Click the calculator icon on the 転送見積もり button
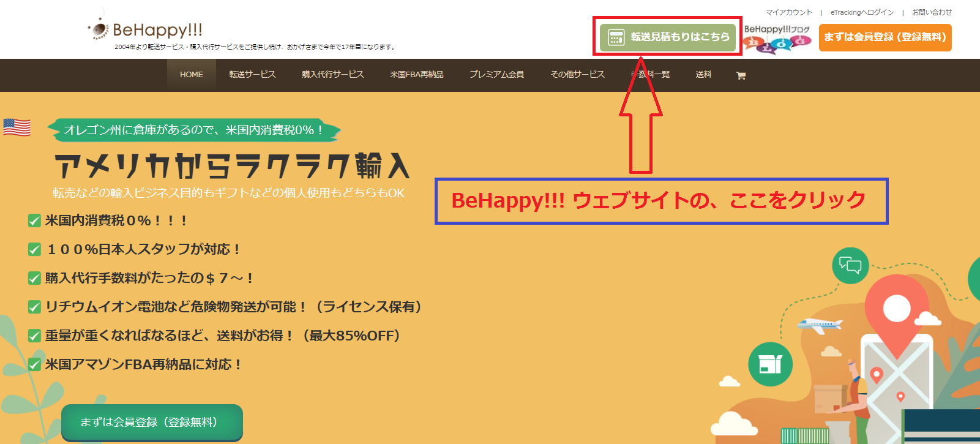The height and width of the screenshot is (444, 980). coord(616,37)
